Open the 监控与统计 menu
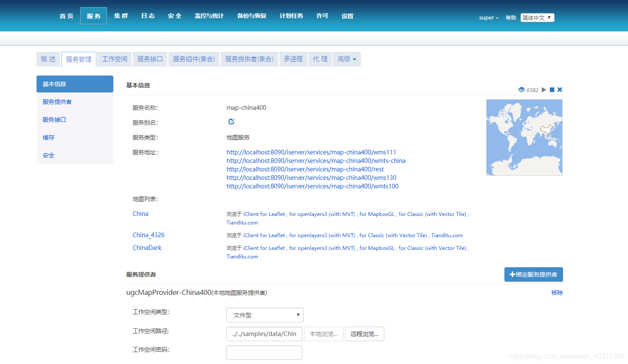Image resolution: width=628 pixels, height=364 pixels. [209, 16]
